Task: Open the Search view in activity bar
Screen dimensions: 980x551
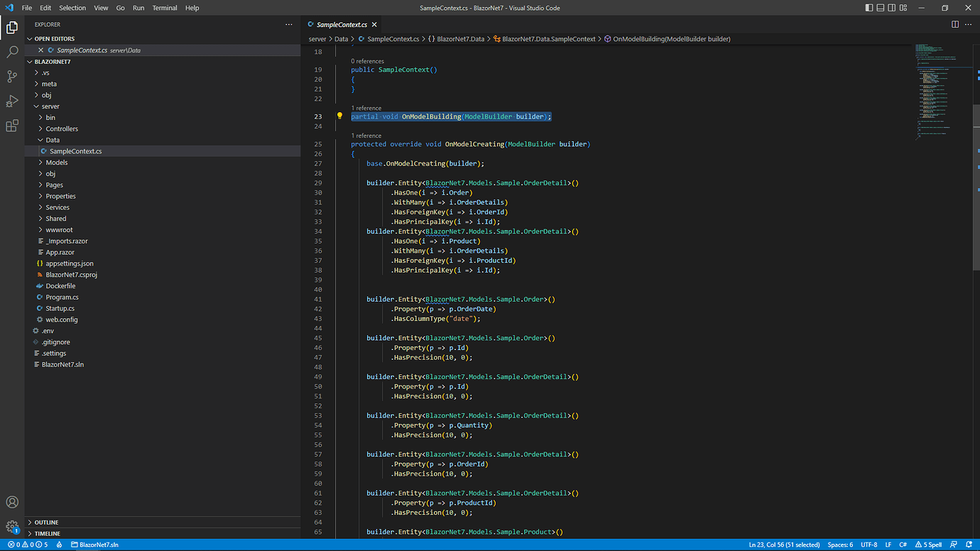Action: [12, 52]
